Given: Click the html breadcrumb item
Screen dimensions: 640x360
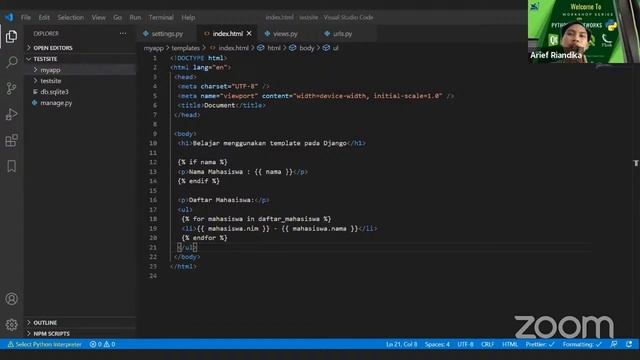Looking at the screenshot, I should pyautogui.click(x=269, y=48).
